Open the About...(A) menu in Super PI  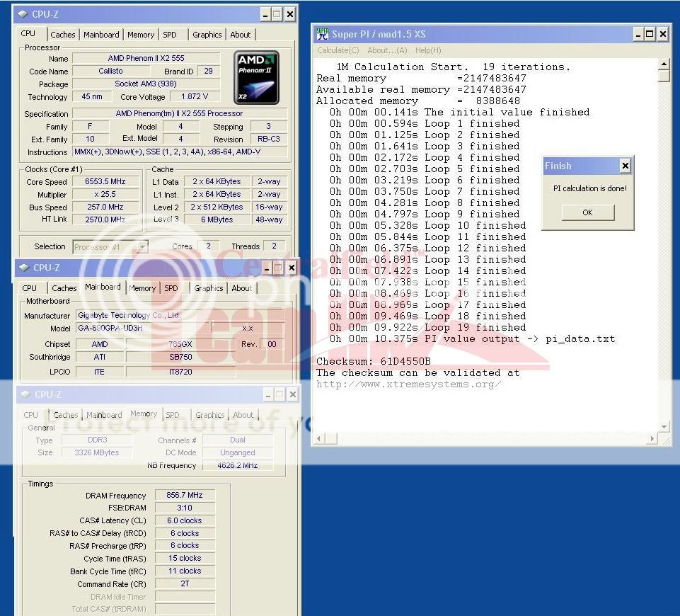(x=387, y=50)
